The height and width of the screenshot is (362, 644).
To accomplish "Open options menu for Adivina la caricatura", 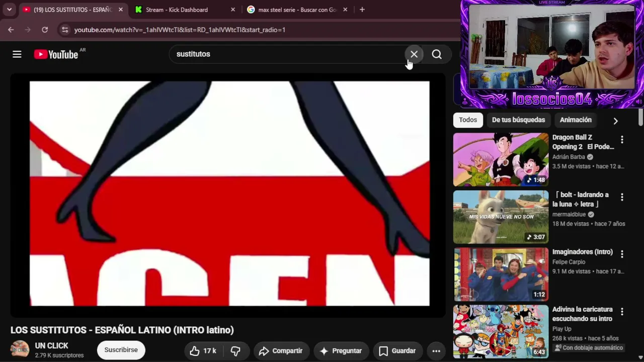I will (x=622, y=312).
